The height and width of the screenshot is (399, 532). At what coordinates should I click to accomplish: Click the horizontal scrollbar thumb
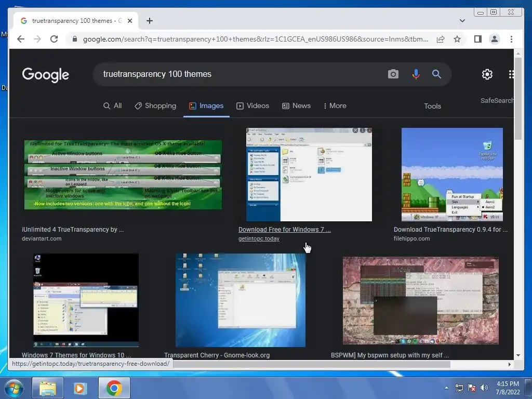(312, 364)
